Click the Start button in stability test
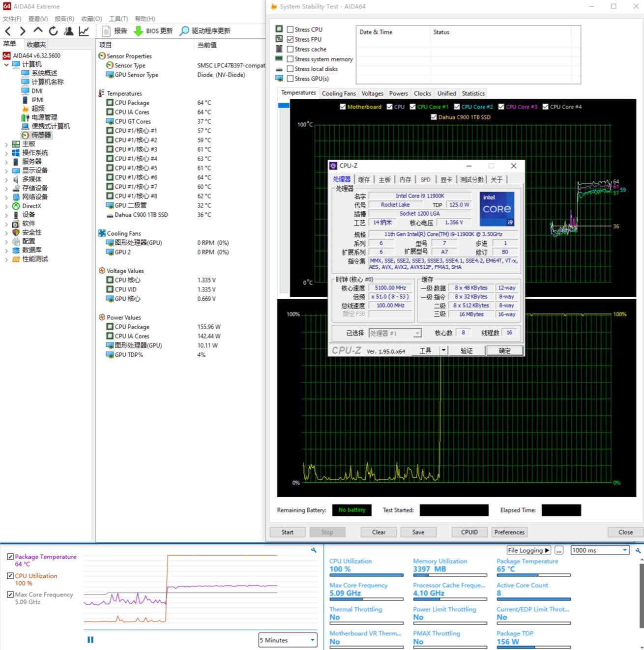The image size is (644, 650). pos(288,532)
